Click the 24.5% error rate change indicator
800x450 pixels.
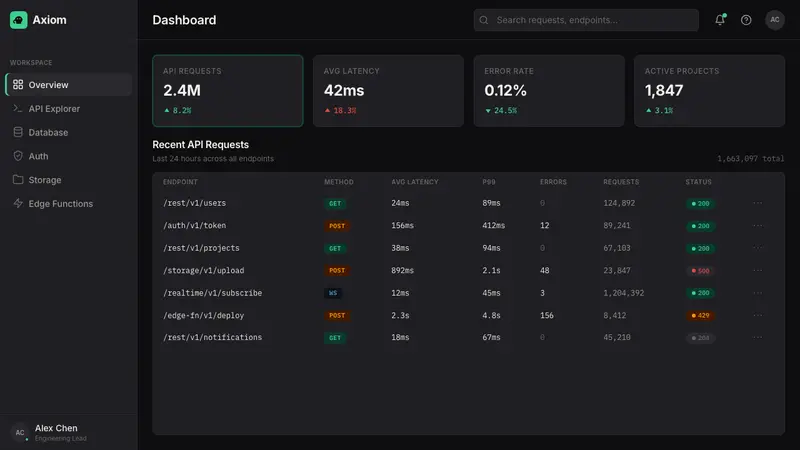tap(501, 110)
